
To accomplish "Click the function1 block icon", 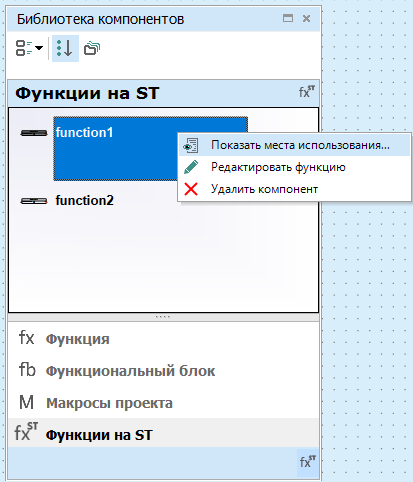I will coord(34,133).
